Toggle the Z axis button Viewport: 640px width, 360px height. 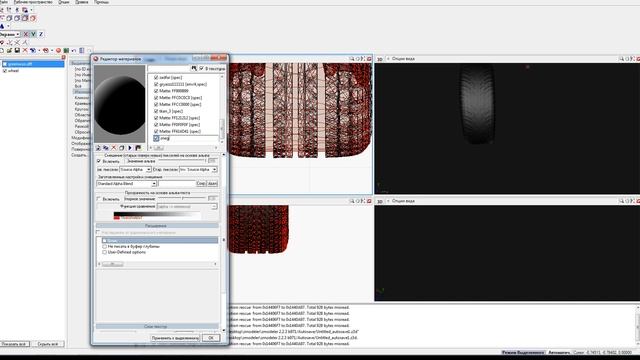click(40, 34)
